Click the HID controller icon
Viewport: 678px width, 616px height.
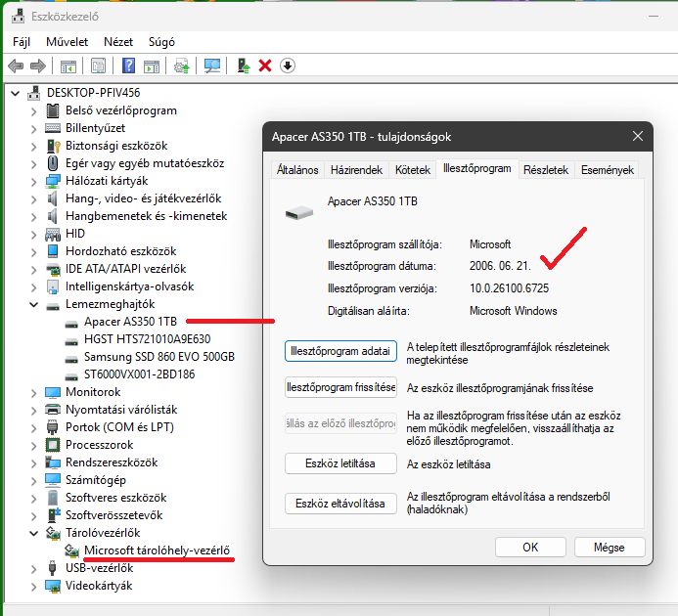click(53, 234)
